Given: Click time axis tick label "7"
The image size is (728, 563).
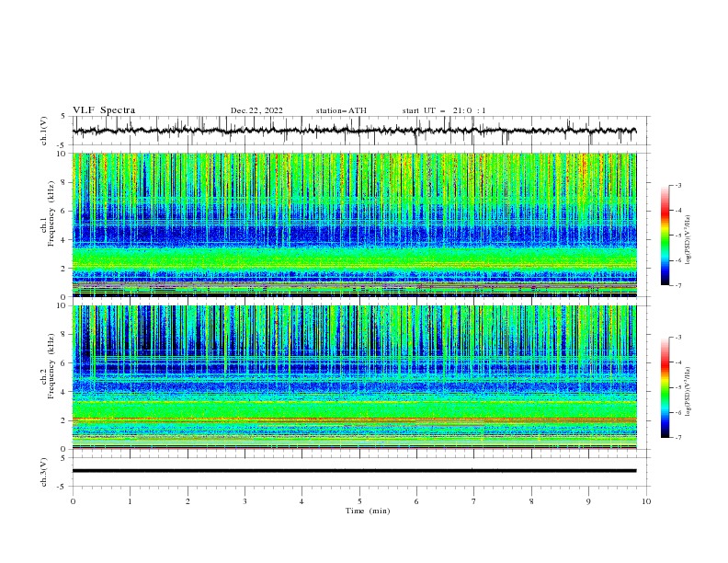Looking at the screenshot, I should [x=474, y=501].
